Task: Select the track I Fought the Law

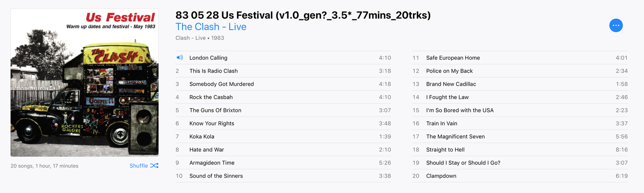Action: (x=447, y=97)
